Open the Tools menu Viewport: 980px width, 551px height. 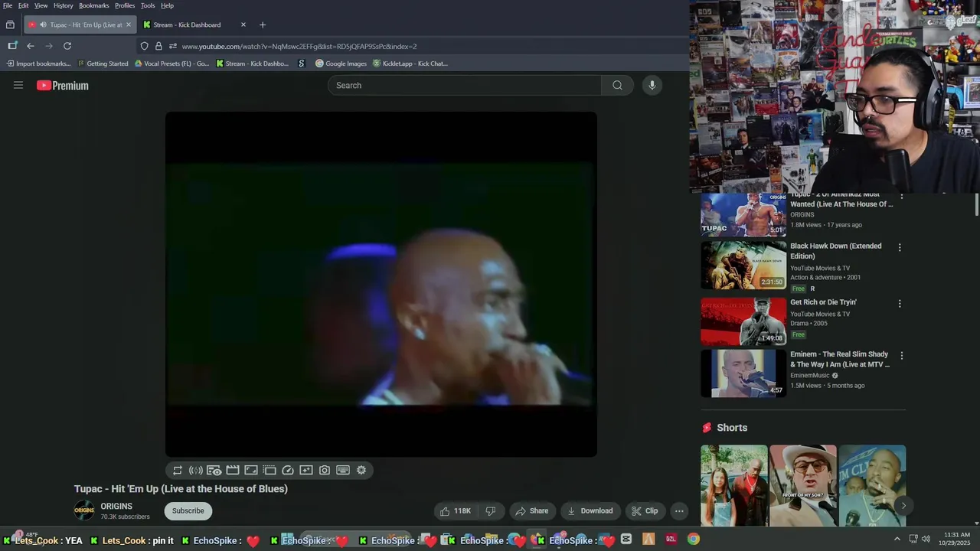point(148,5)
